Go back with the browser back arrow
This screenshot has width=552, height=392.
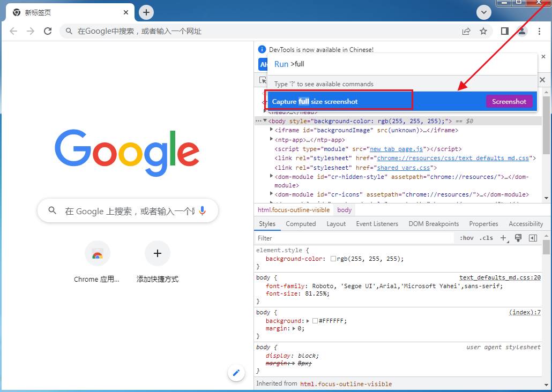[x=13, y=31]
